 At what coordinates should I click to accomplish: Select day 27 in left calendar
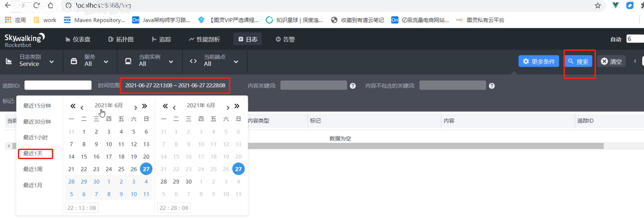[146, 169]
